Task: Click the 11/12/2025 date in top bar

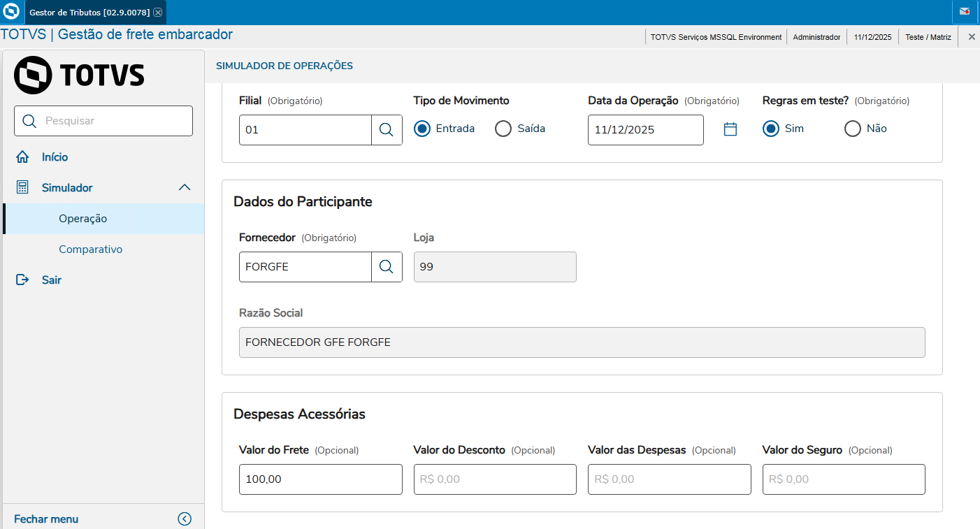Action: [873, 37]
